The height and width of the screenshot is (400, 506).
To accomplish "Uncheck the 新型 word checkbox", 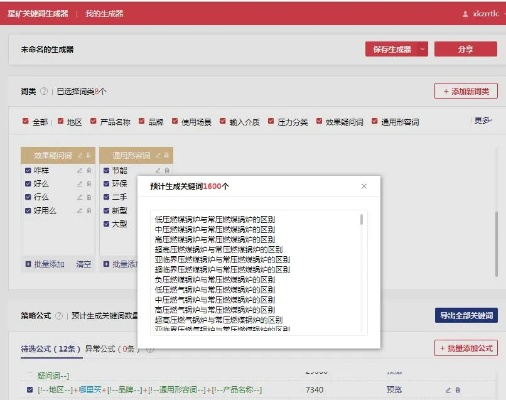I will (106, 210).
